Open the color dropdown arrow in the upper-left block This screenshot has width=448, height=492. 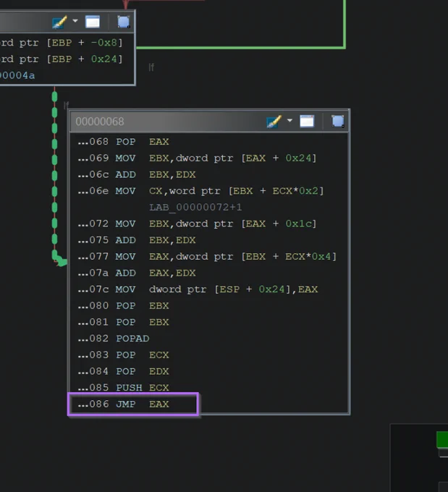coord(75,21)
